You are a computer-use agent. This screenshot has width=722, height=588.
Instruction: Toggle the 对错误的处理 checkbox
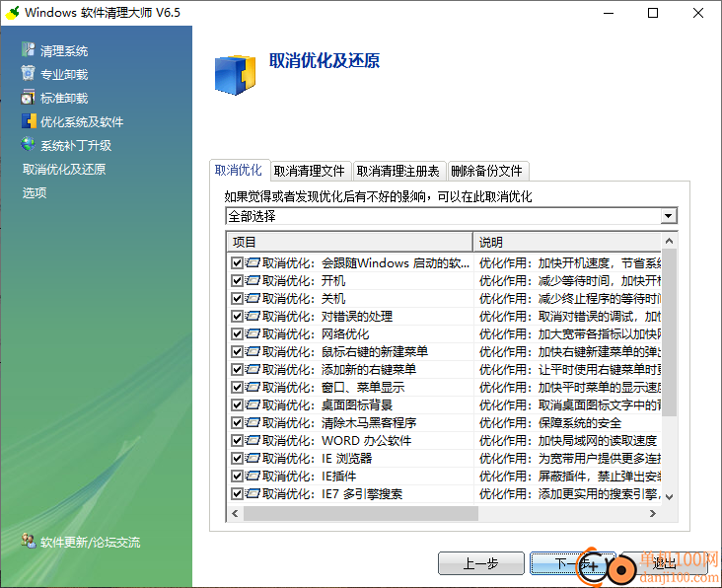pyautogui.click(x=237, y=317)
